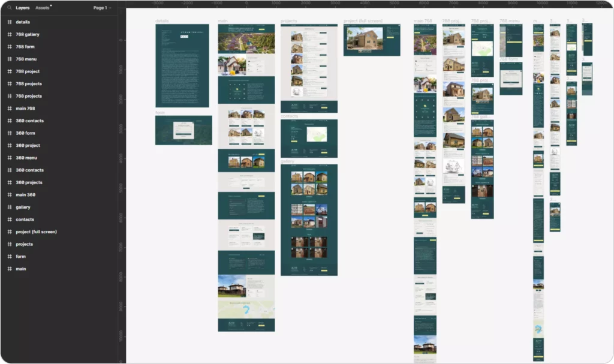This screenshot has width=614, height=364.
Task: Select the main 360 layer
Action: (x=25, y=195)
